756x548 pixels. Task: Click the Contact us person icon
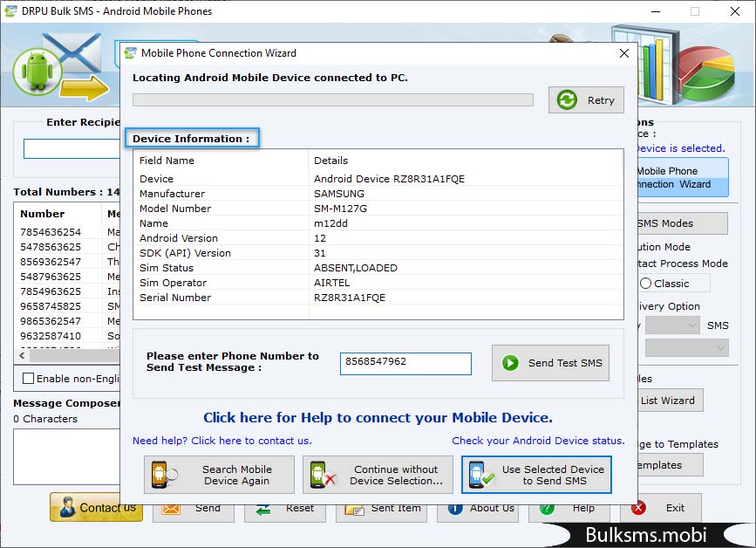(x=67, y=508)
